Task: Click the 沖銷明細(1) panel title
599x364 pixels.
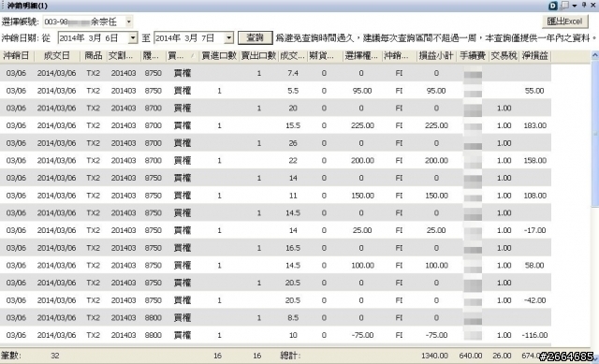Action: pos(27,6)
